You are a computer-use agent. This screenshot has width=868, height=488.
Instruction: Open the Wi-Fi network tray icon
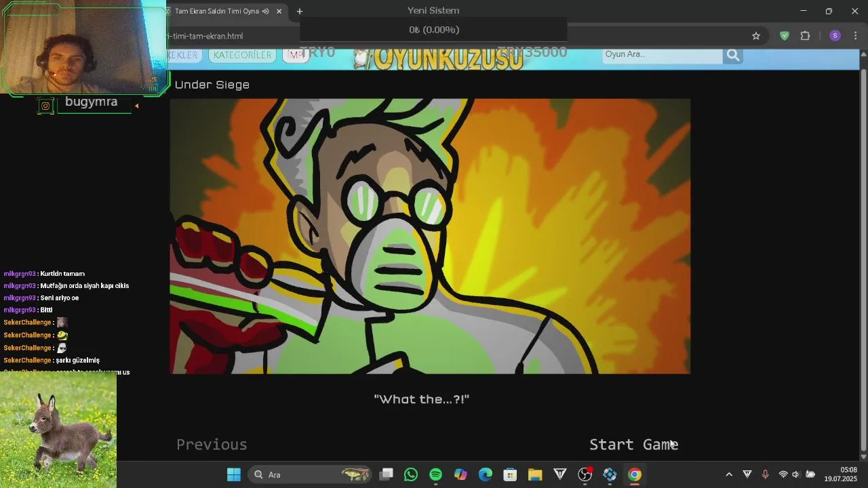coord(783,474)
